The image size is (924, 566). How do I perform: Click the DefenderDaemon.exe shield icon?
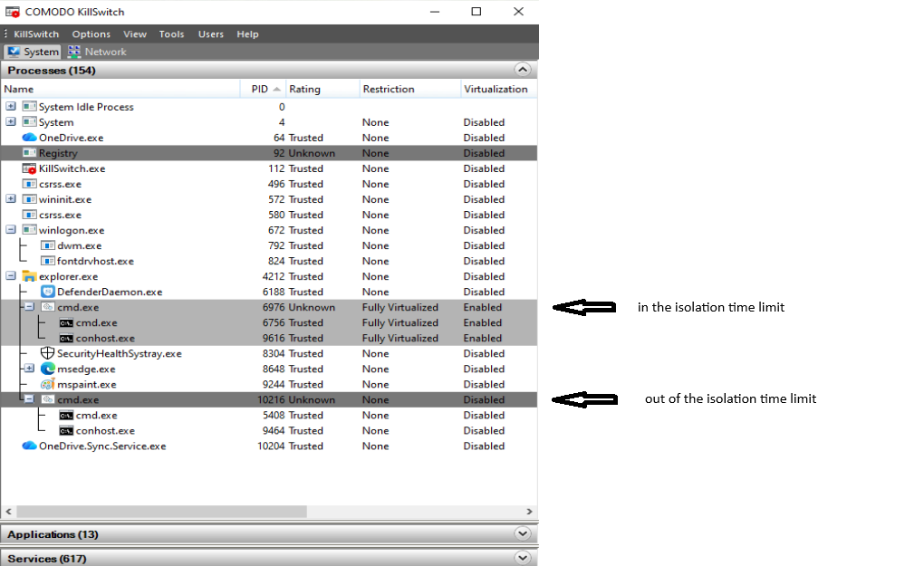point(48,292)
